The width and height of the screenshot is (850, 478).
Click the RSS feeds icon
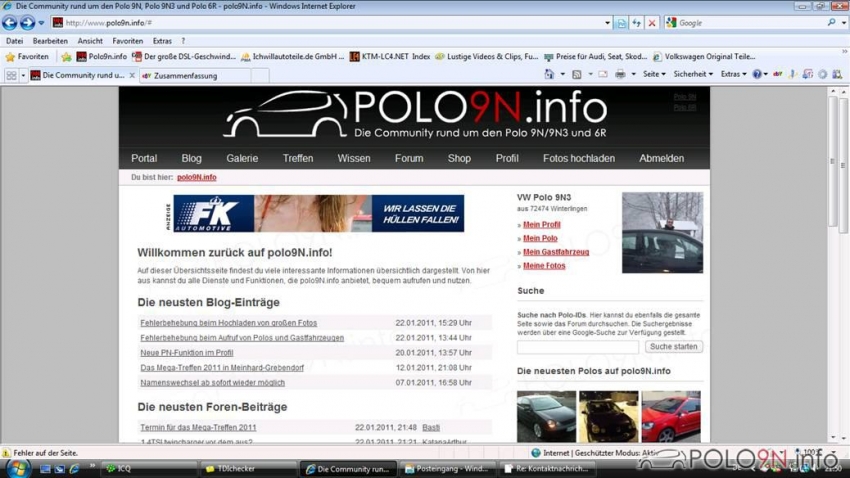pos(577,74)
